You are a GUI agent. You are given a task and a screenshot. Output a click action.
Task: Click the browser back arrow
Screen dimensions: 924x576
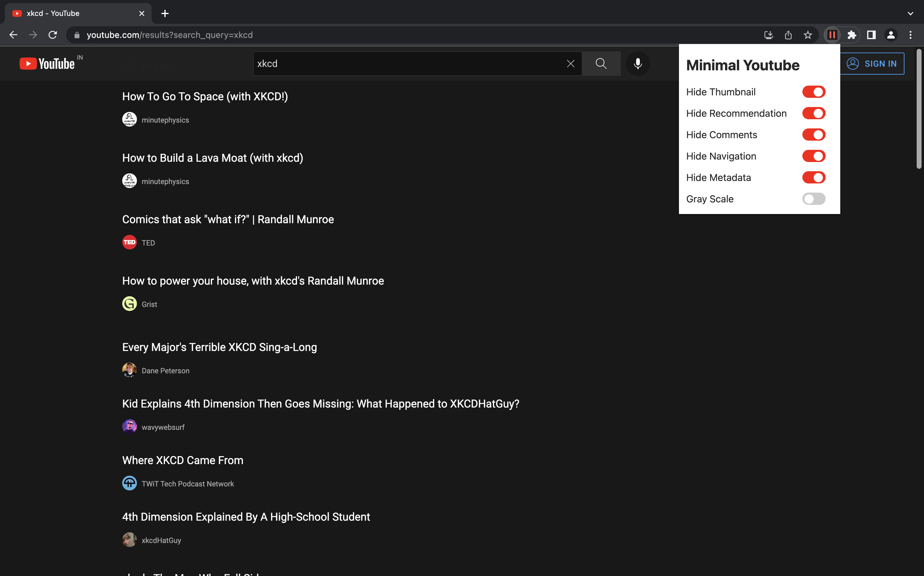point(13,35)
